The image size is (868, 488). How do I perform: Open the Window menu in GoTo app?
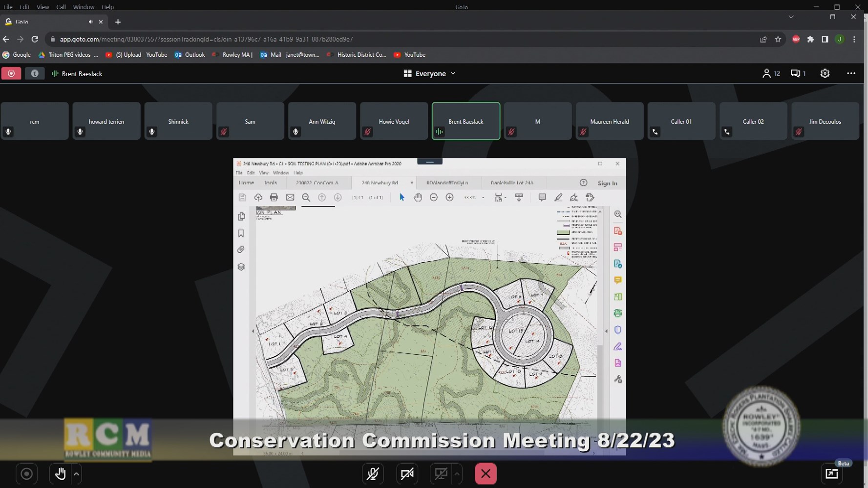pyautogui.click(x=84, y=7)
